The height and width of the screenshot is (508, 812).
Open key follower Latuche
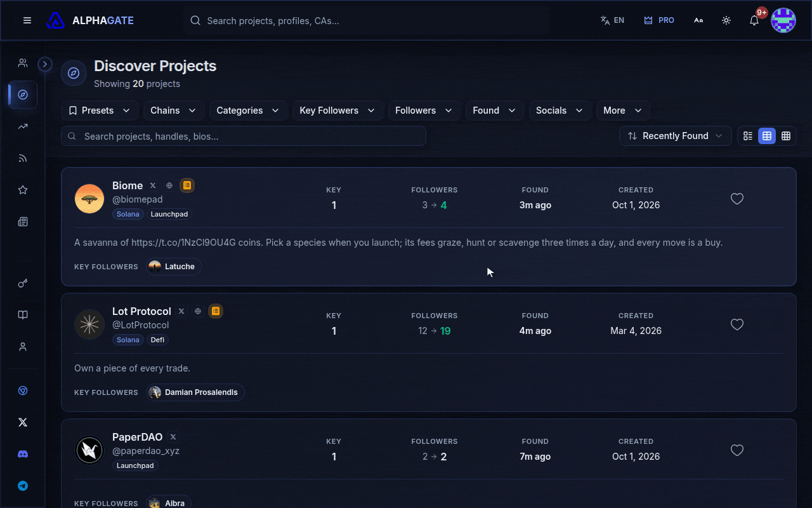(x=174, y=267)
